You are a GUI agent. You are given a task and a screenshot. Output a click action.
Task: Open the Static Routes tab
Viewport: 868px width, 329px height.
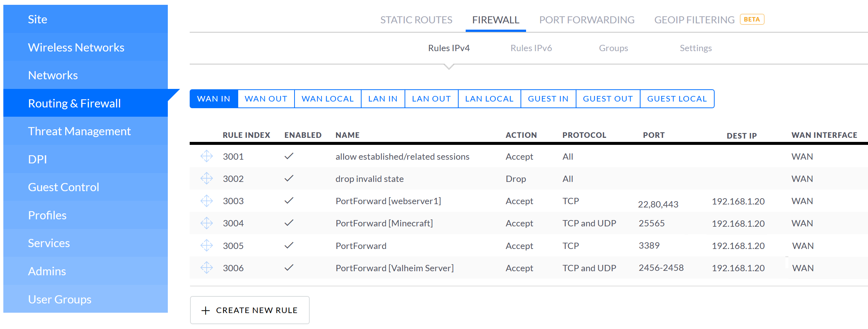(416, 20)
